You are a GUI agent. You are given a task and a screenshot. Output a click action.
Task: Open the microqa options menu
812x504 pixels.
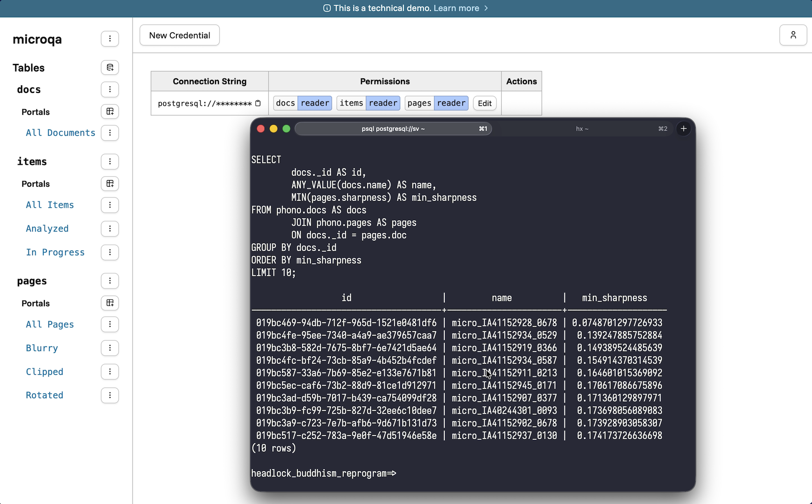(110, 39)
